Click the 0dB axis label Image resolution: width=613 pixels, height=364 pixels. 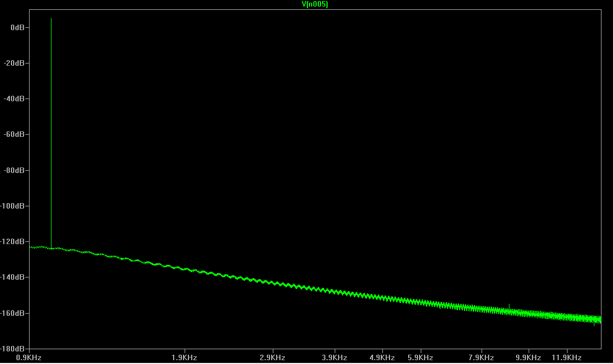click(x=18, y=28)
